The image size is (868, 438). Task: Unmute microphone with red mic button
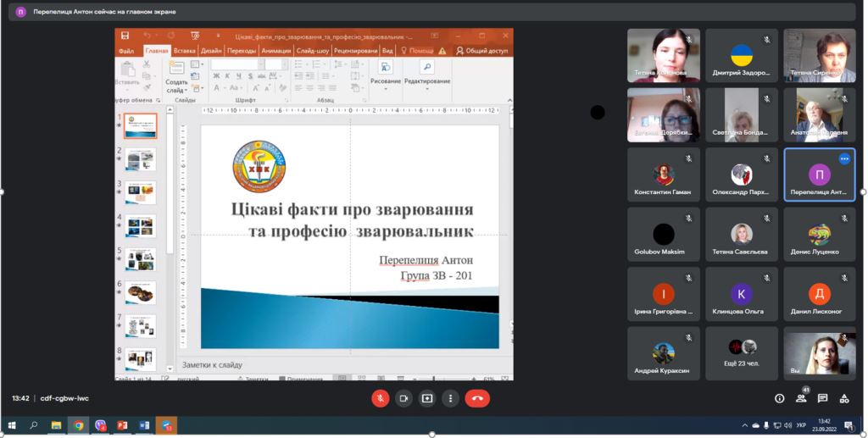click(x=381, y=398)
